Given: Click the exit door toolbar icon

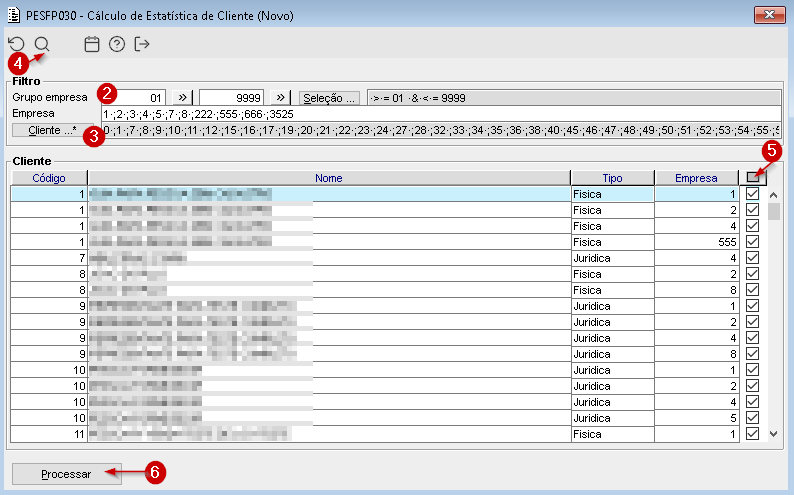Looking at the screenshot, I should [x=142, y=44].
